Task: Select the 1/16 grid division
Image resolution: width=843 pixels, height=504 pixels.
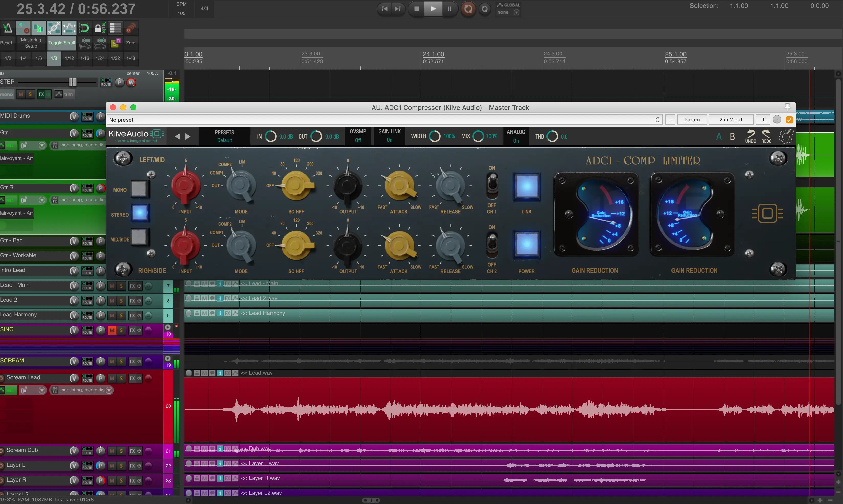Action: (x=85, y=58)
